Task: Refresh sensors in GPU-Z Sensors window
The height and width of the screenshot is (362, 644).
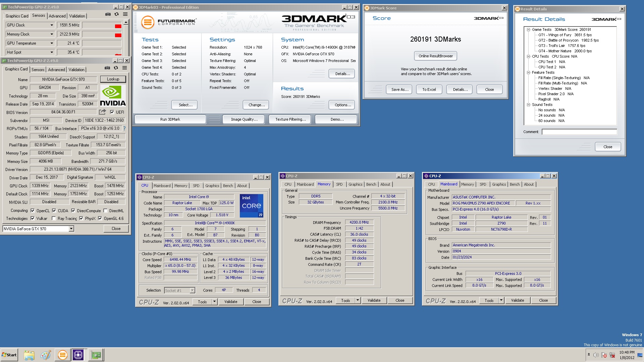Action: 116,14
